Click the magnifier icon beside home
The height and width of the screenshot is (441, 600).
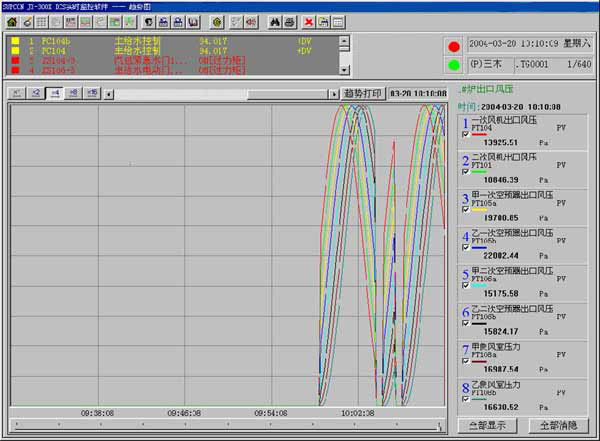point(28,22)
